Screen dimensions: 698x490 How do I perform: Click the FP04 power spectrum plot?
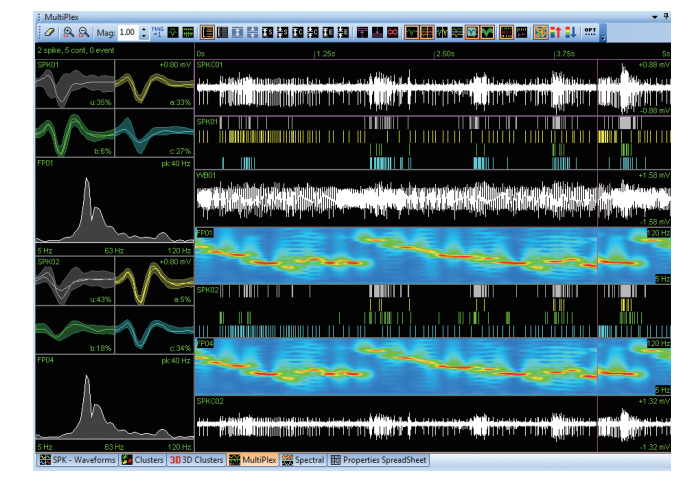(x=114, y=403)
